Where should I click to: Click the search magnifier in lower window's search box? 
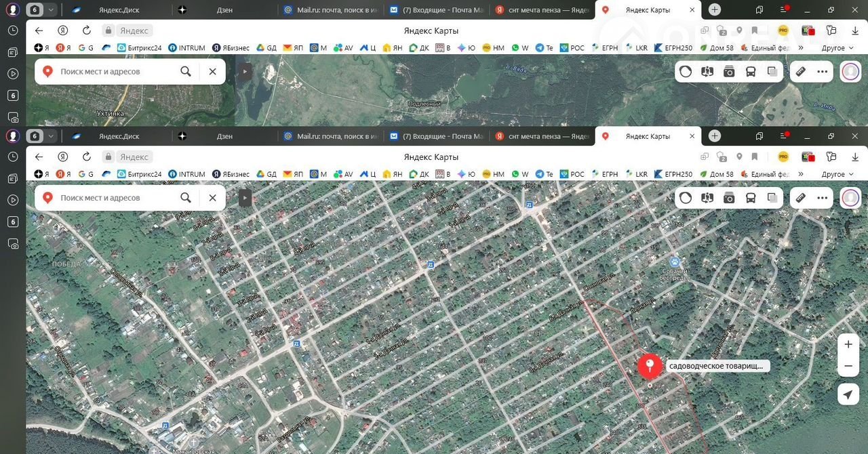[x=186, y=198]
